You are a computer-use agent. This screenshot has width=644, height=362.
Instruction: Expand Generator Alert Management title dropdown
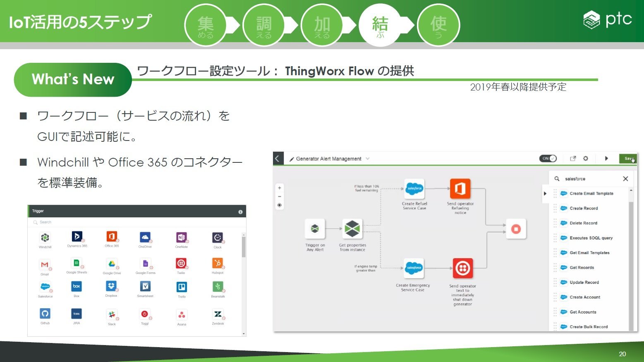click(368, 159)
